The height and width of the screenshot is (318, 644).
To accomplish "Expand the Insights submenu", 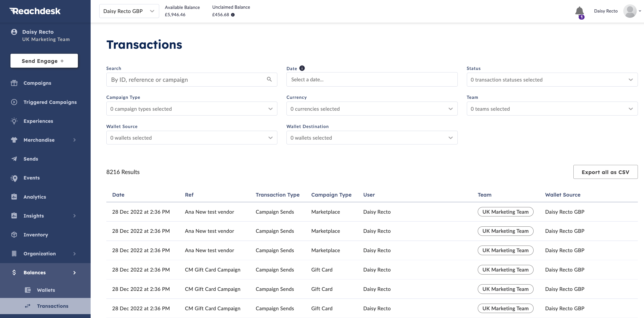I will click(x=74, y=216).
